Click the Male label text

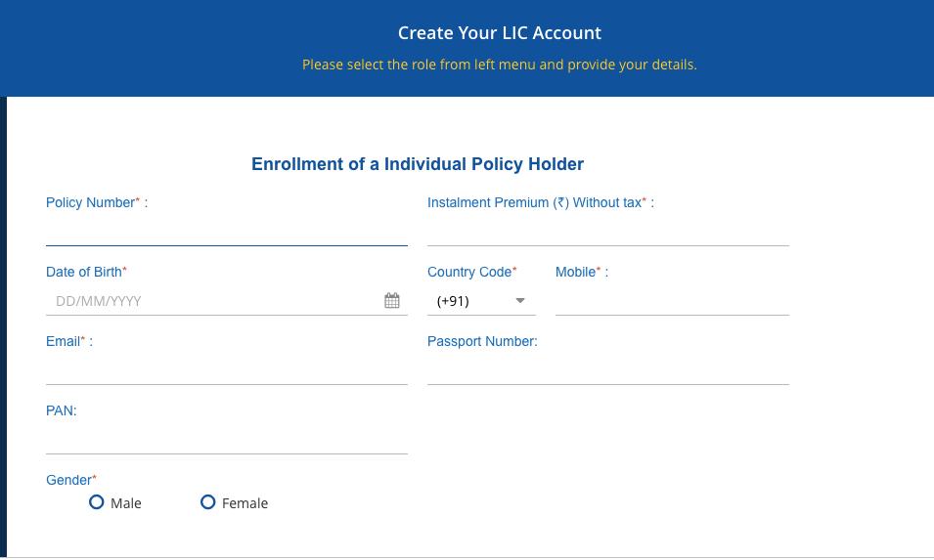tap(126, 503)
